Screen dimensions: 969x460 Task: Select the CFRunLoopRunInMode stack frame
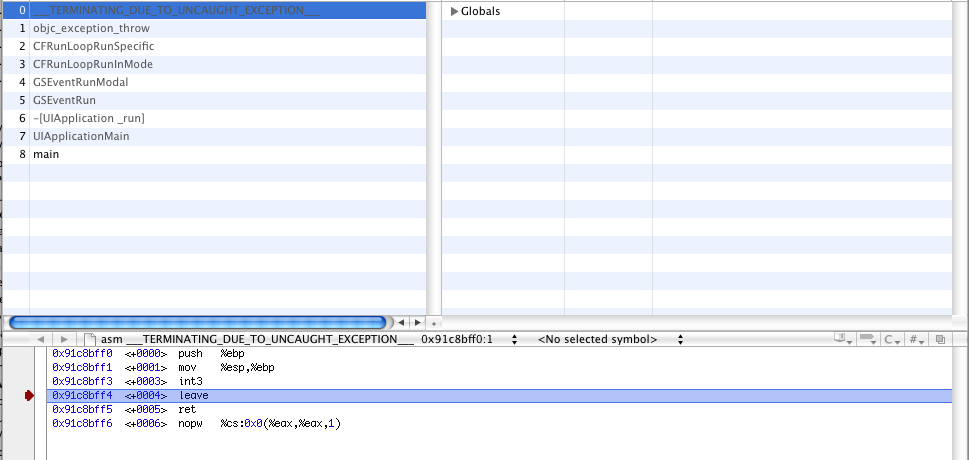coord(214,64)
